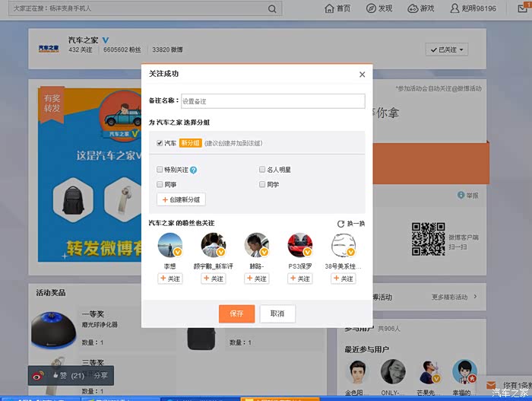Enable the 名人明星 checkbox
Screen dimensions: 532x401
click(262, 170)
